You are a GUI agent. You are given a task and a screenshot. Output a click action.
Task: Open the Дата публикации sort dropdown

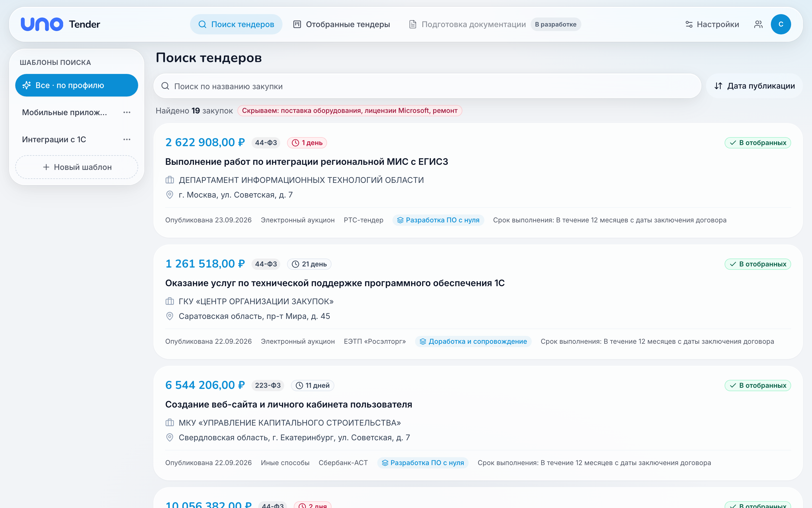754,86
